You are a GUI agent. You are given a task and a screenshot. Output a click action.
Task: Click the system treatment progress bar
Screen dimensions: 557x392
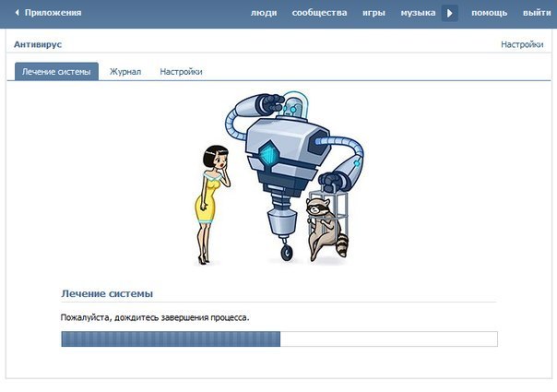click(278, 339)
